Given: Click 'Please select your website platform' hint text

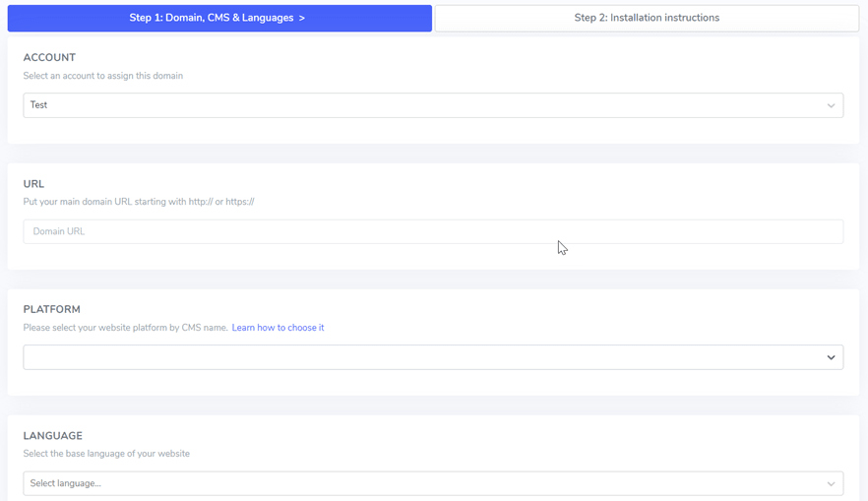Looking at the screenshot, I should pos(125,328).
